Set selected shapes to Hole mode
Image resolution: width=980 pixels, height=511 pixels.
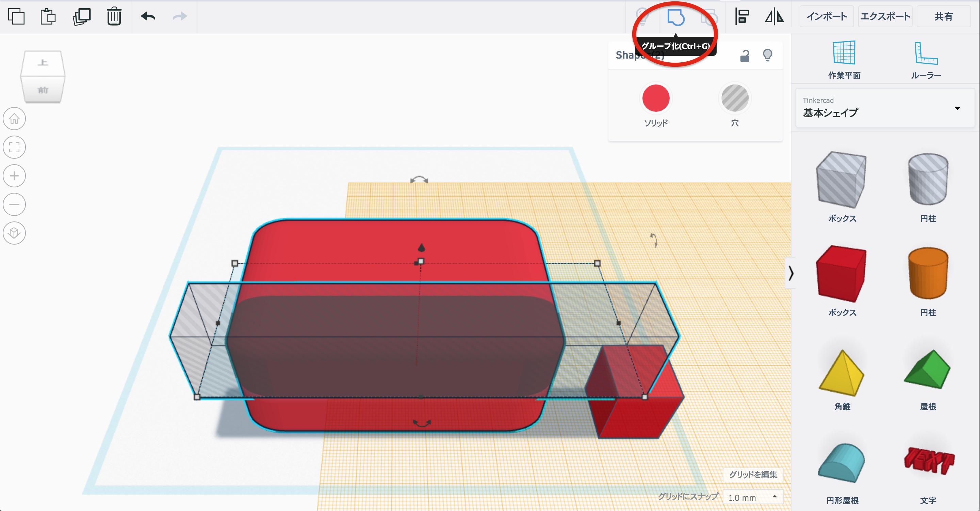coord(735,98)
